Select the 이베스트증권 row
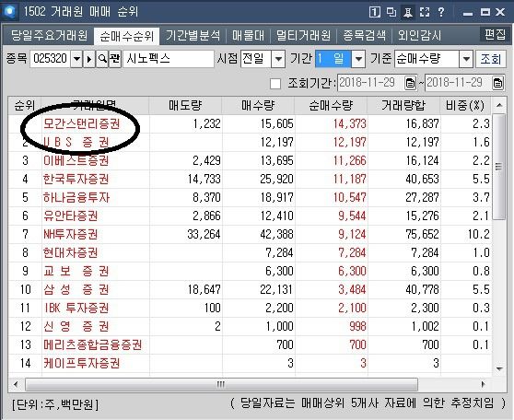 coord(250,160)
